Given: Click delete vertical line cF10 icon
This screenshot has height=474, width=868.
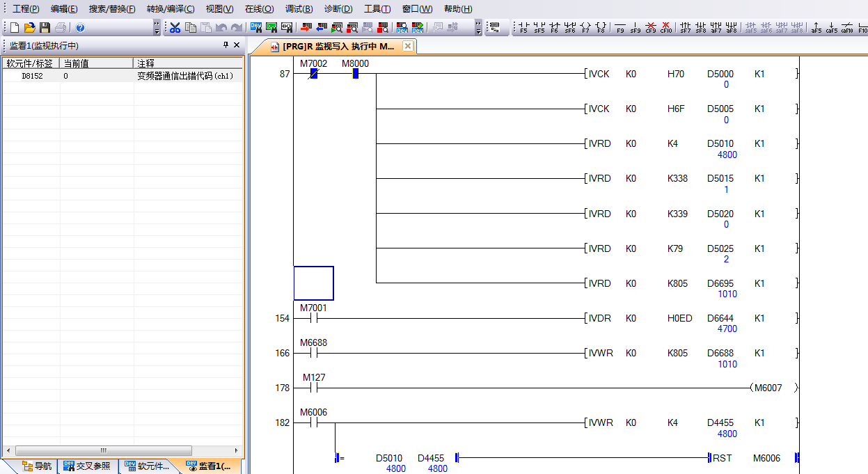Looking at the screenshot, I should tap(666, 28).
